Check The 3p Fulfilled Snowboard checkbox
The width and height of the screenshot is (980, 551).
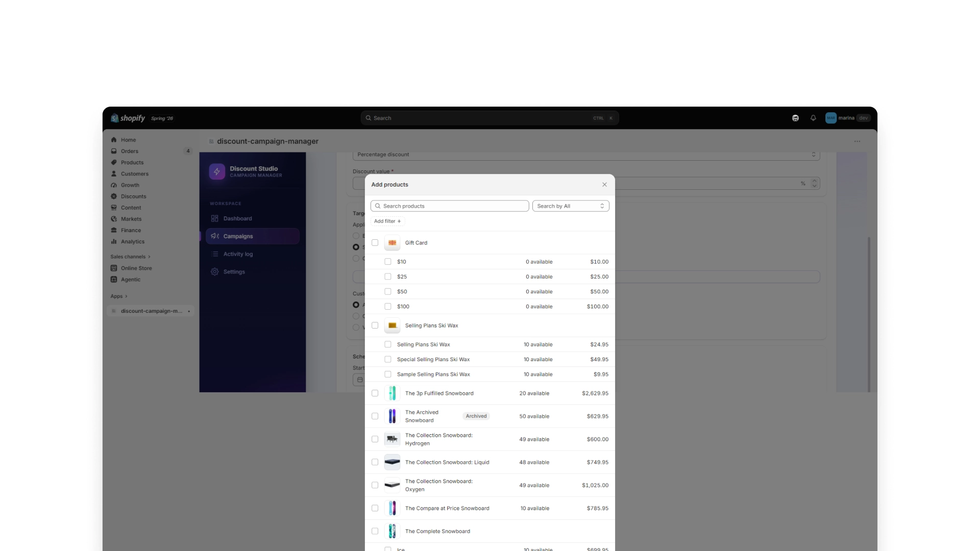[x=375, y=393]
